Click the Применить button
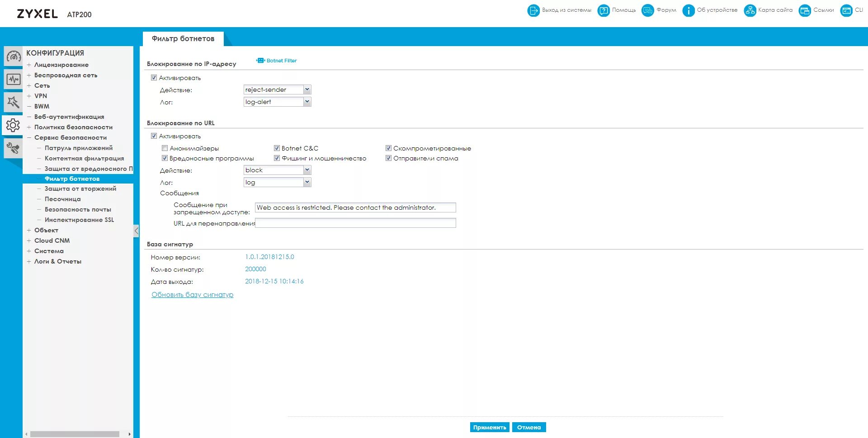Screen dimensions: 868x438 coord(490,427)
